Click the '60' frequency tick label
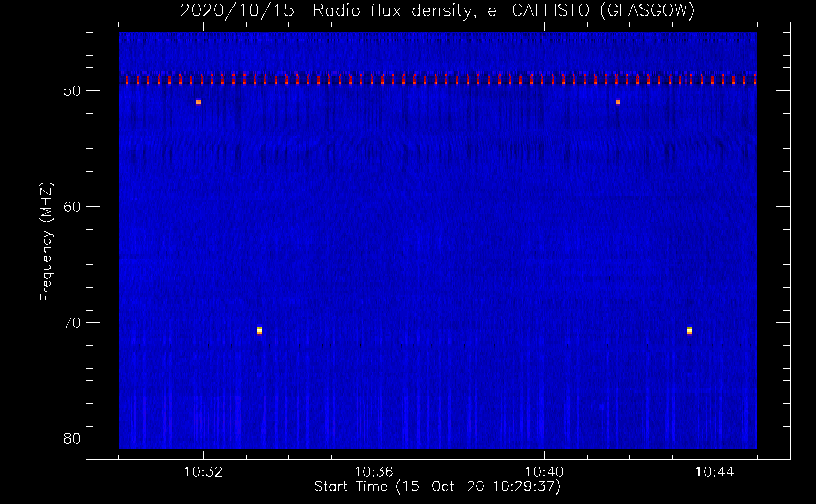Image resolution: width=816 pixels, height=504 pixels. (72, 207)
